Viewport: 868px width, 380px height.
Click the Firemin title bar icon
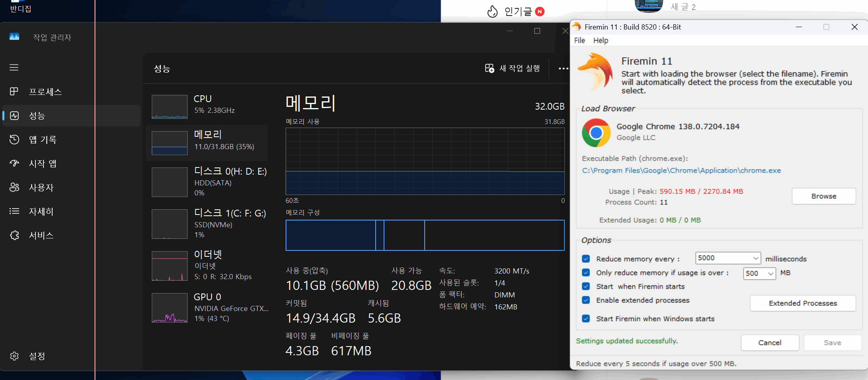coord(576,27)
